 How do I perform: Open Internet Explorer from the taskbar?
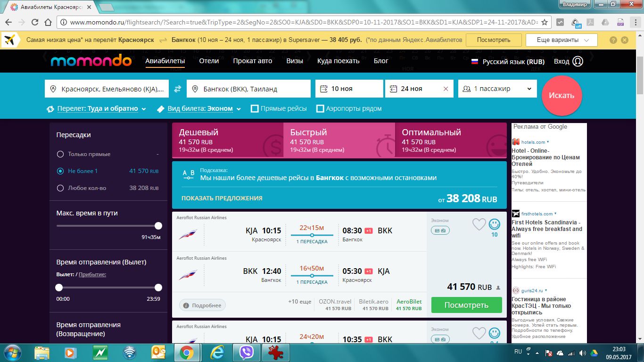pyautogui.click(x=217, y=352)
